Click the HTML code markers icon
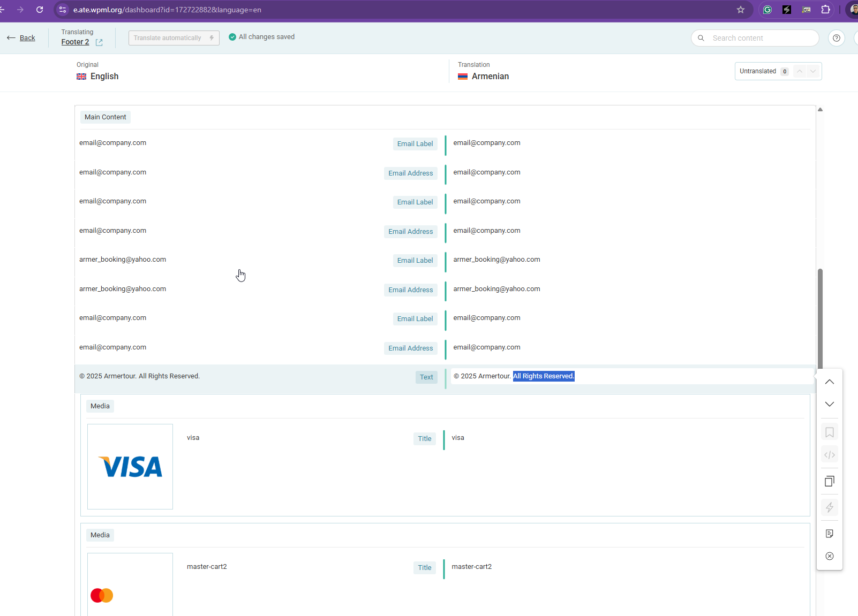This screenshot has height=616, width=858. tap(830, 455)
